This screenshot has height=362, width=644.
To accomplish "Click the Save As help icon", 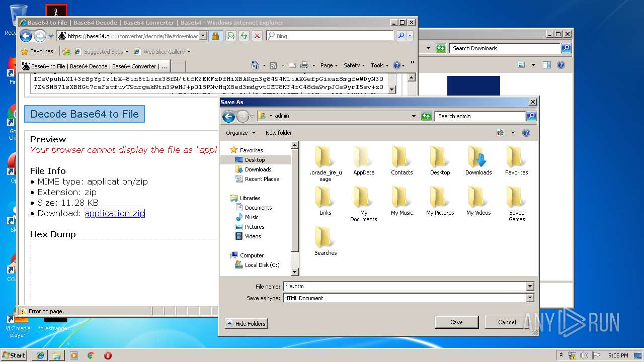I will click(526, 133).
